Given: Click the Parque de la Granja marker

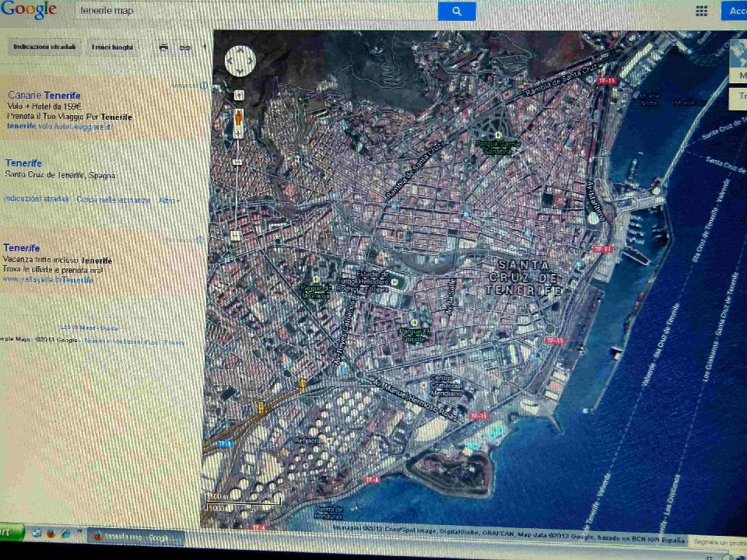Looking at the screenshot, I should pos(315,279).
